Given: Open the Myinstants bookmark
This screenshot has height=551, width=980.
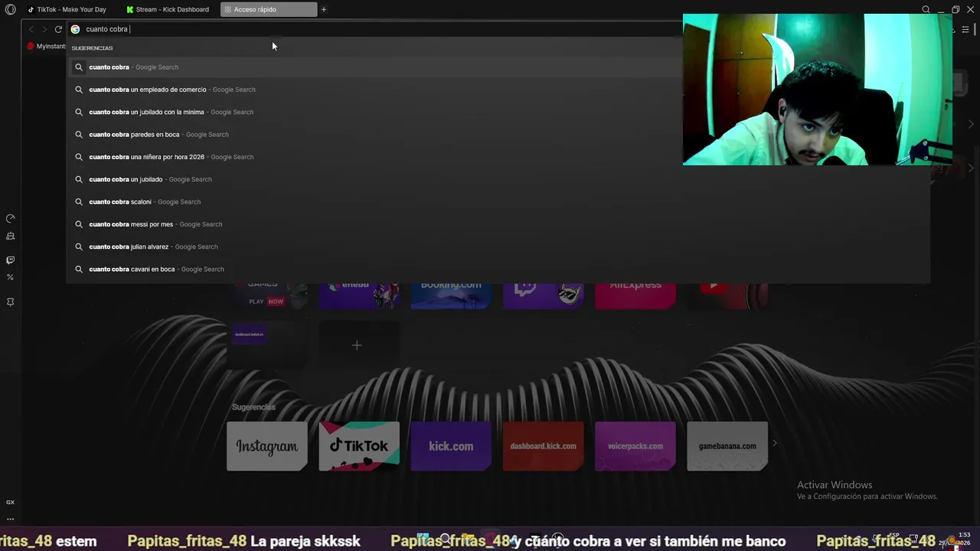Looking at the screenshot, I should coord(46,46).
